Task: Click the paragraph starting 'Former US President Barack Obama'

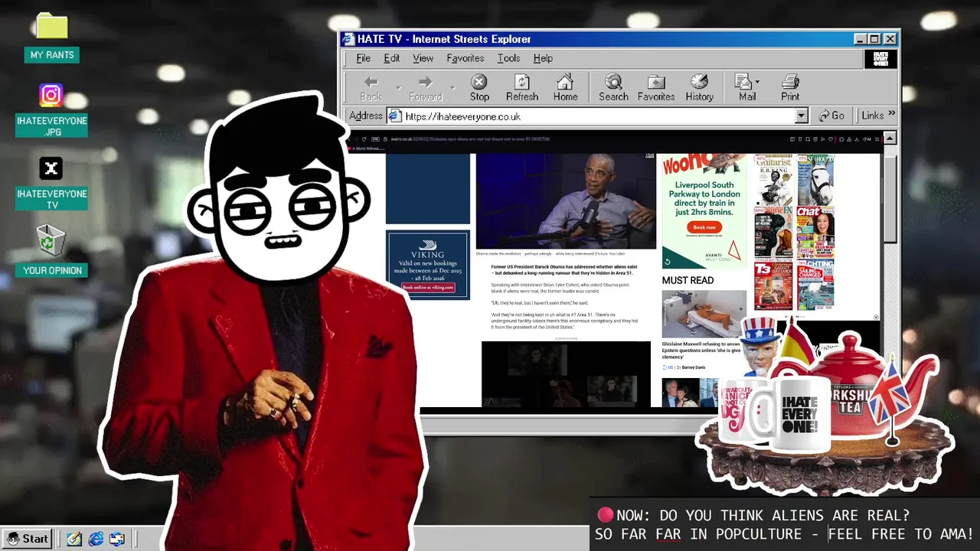Action: point(563,270)
